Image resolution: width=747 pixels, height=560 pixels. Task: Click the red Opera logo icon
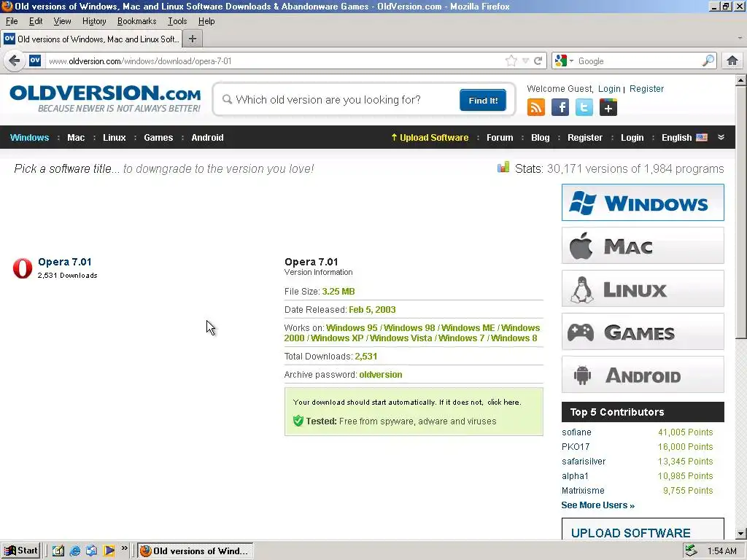point(23,268)
